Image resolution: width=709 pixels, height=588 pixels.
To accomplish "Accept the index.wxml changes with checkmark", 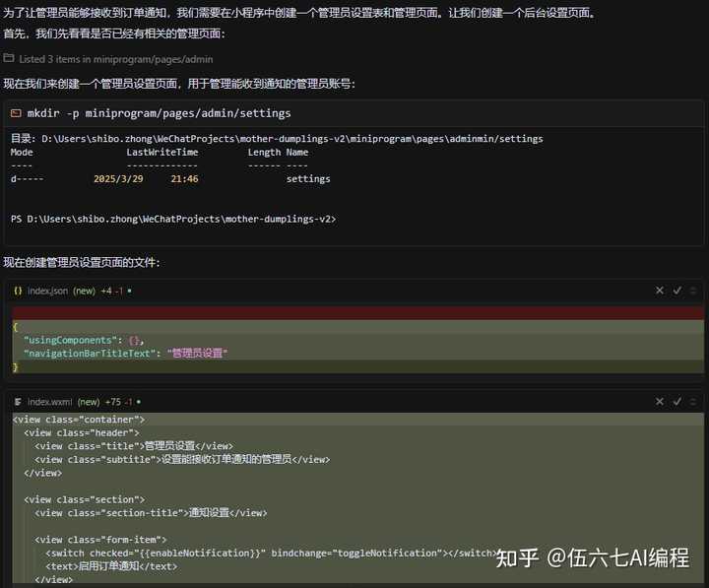I will tap(677, 402).
